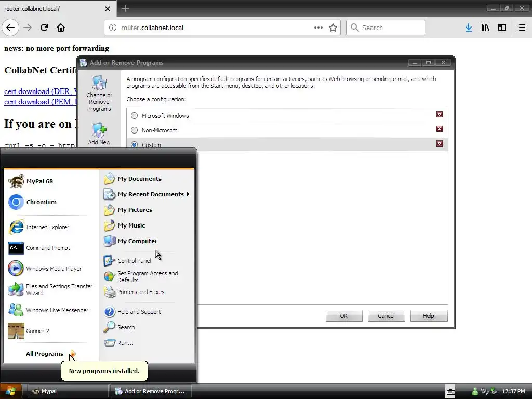This screenshot has height=399, width=532.
Task: Select Custom configuration radio button
Action: click(x=135, y=144)
